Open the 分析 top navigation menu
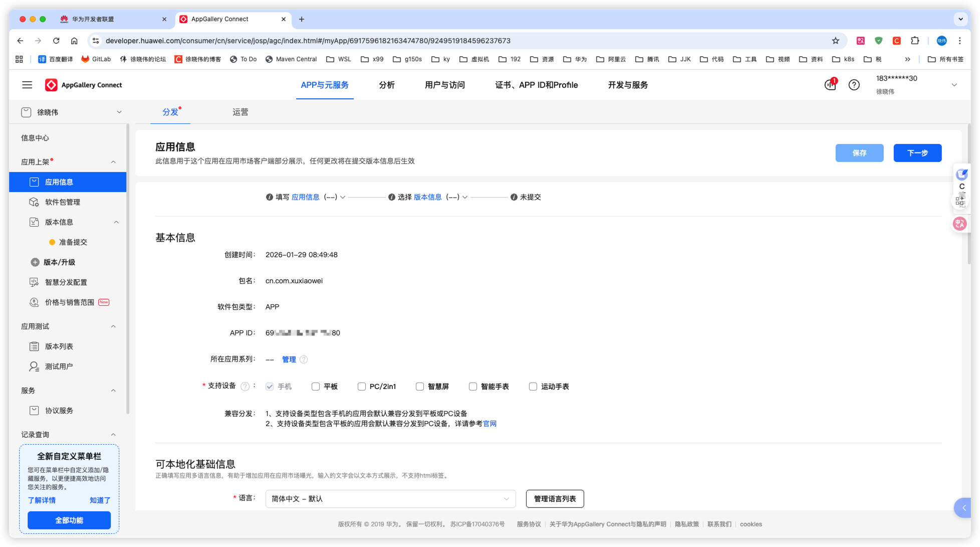Viewport: 980px width, 547px height. pos(386,85)
